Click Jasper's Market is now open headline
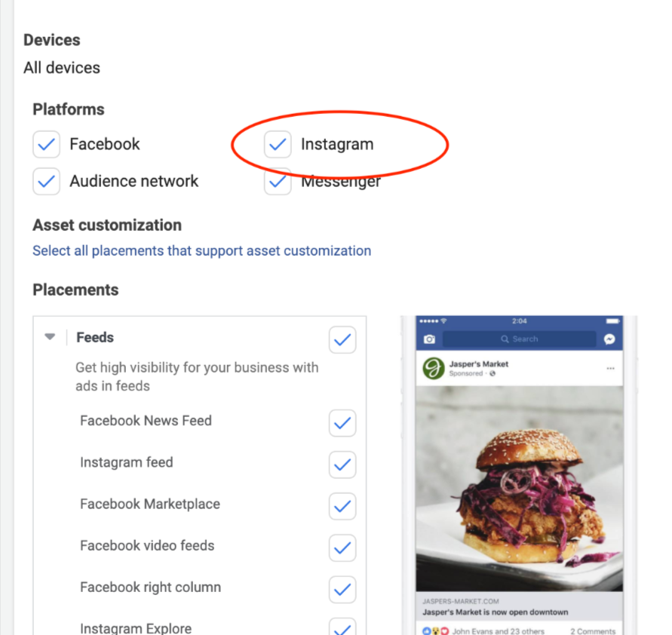The image size is (672, 635). coord(496,612)
